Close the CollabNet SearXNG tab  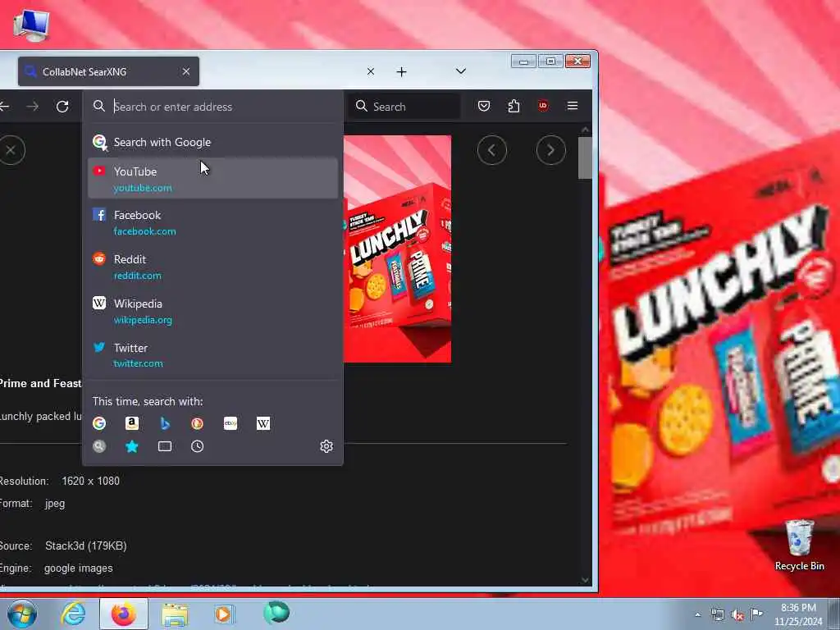click(x=186, y=71)
